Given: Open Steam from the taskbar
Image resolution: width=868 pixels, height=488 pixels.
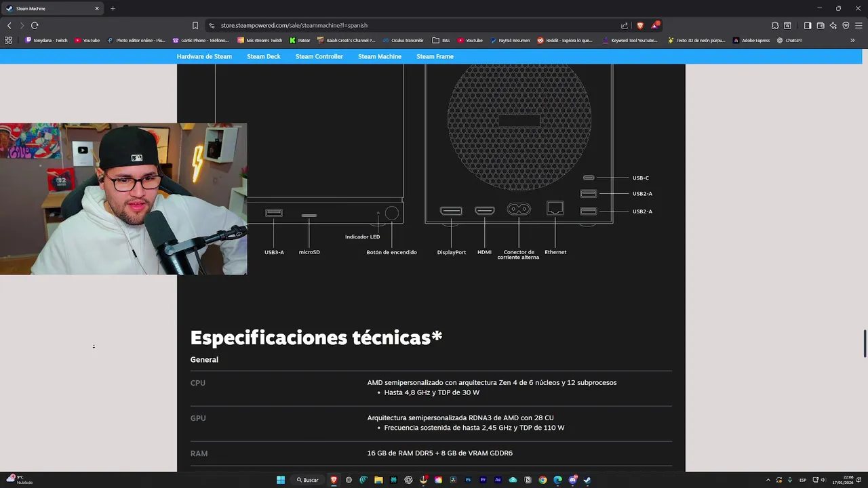Looking at the screenshot, I should click(587, 480).
